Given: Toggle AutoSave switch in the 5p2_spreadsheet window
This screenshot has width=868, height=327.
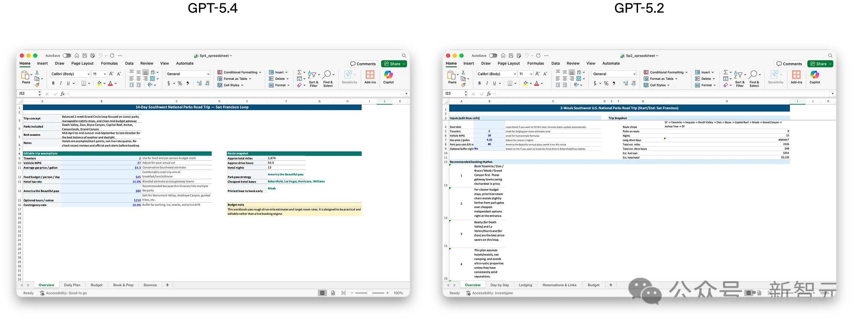Looking at the screenshot, I should 493,56.
